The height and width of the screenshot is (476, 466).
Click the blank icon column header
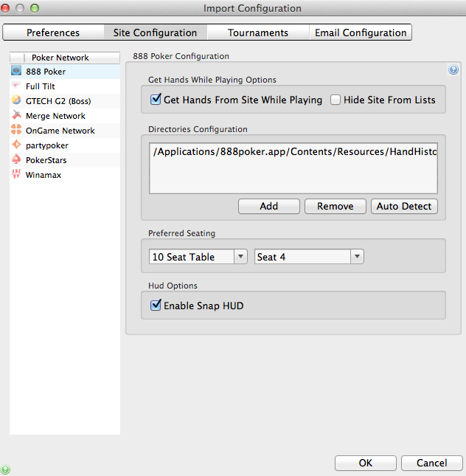17,58
